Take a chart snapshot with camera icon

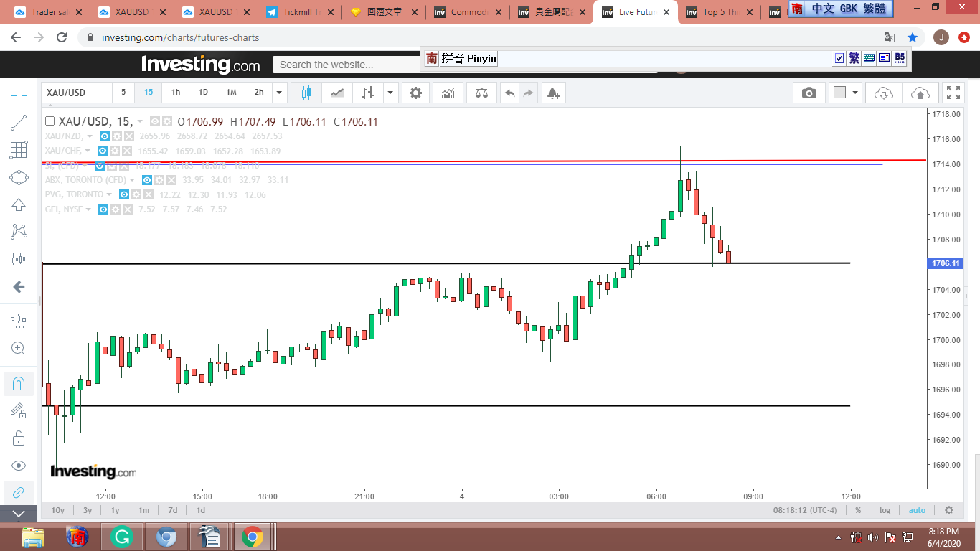coord(809,93)
